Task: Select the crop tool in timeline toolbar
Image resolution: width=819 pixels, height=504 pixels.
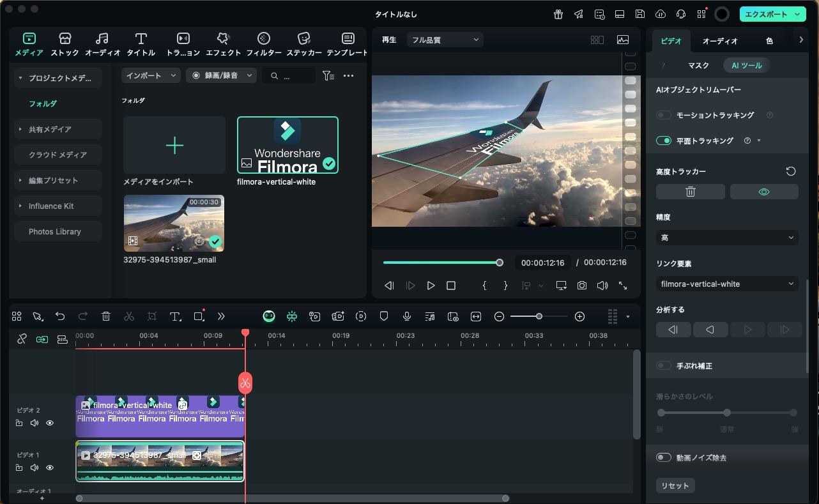Action: [x=152, y=316]
